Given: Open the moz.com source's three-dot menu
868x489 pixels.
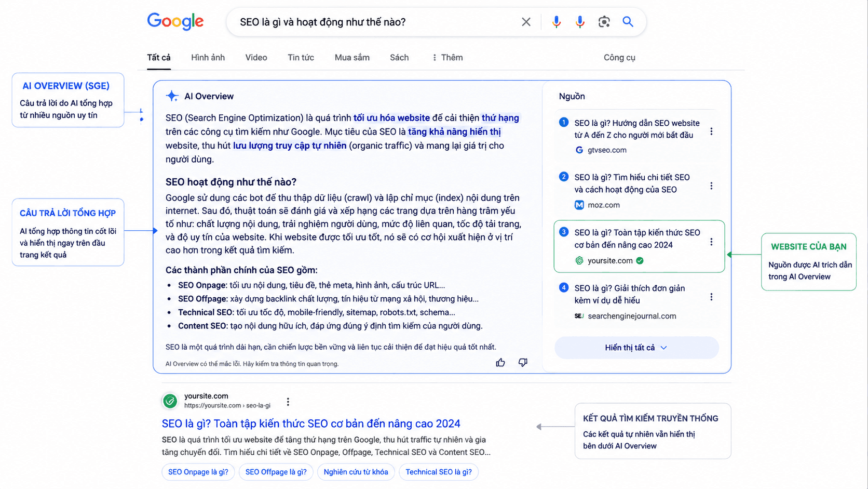Looking at the screenshot, I should (x=711, y=186).
